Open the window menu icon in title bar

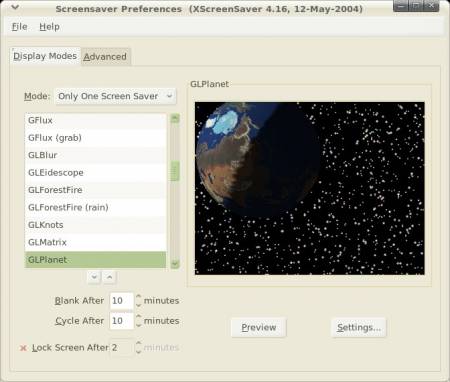15,7
